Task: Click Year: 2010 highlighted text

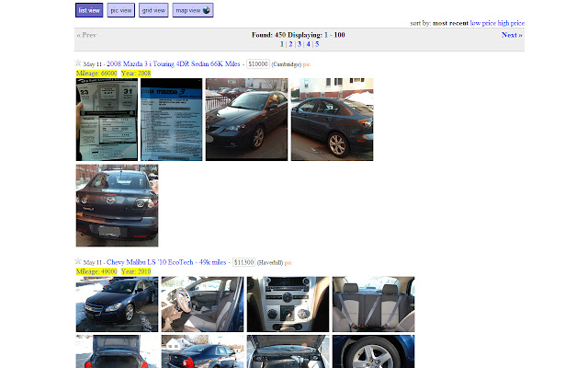Action: coord(136,271)
